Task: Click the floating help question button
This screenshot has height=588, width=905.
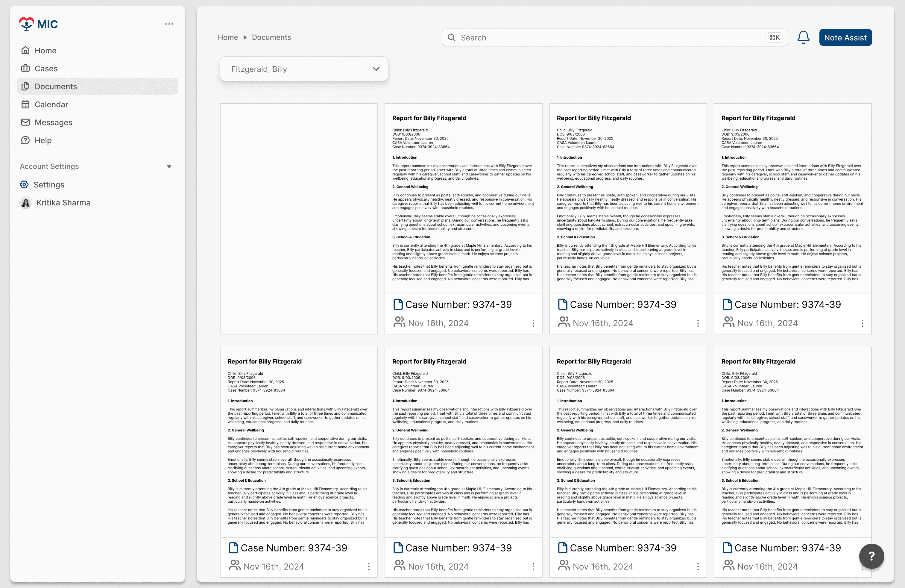Action: coord(871,556)
